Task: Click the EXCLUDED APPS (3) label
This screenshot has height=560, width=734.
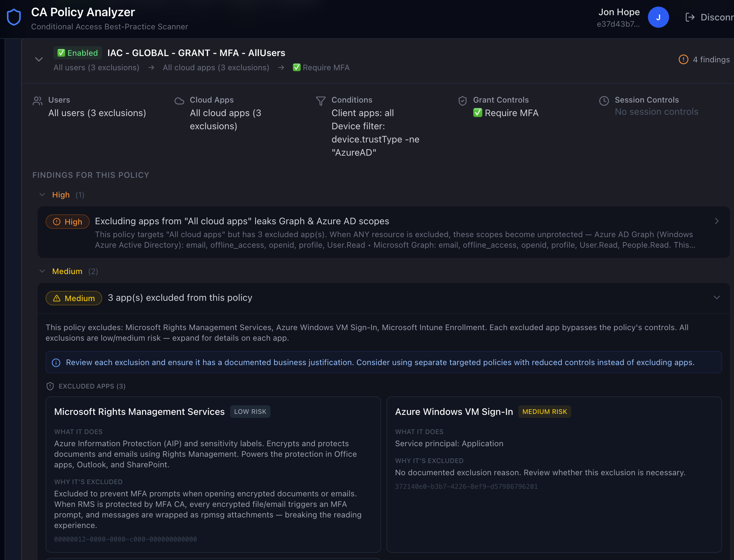Action: [x=92, y=386]
